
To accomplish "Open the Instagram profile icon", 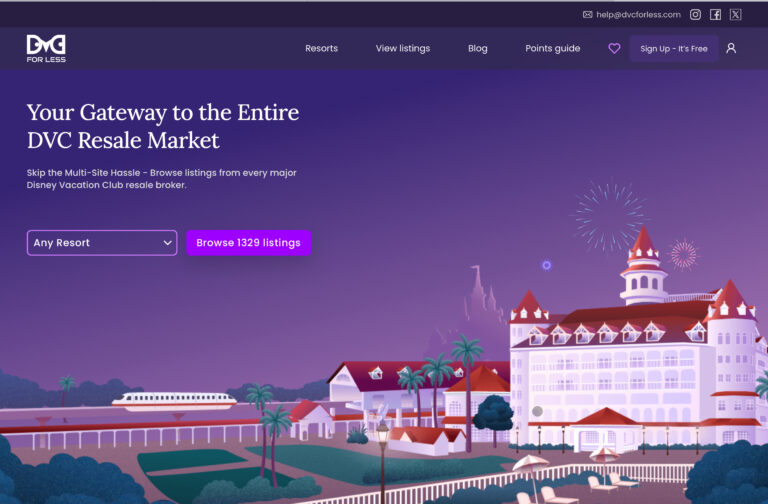I will point(695,15).
